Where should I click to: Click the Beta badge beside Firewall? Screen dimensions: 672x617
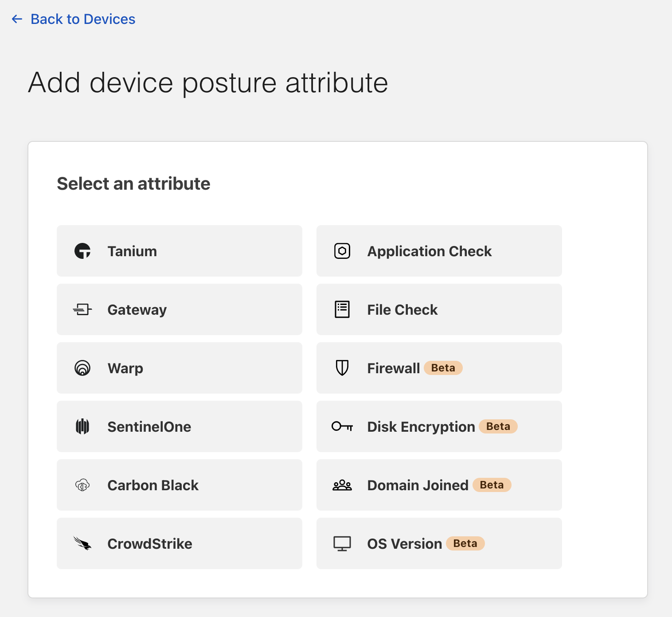tap(443, 368)
